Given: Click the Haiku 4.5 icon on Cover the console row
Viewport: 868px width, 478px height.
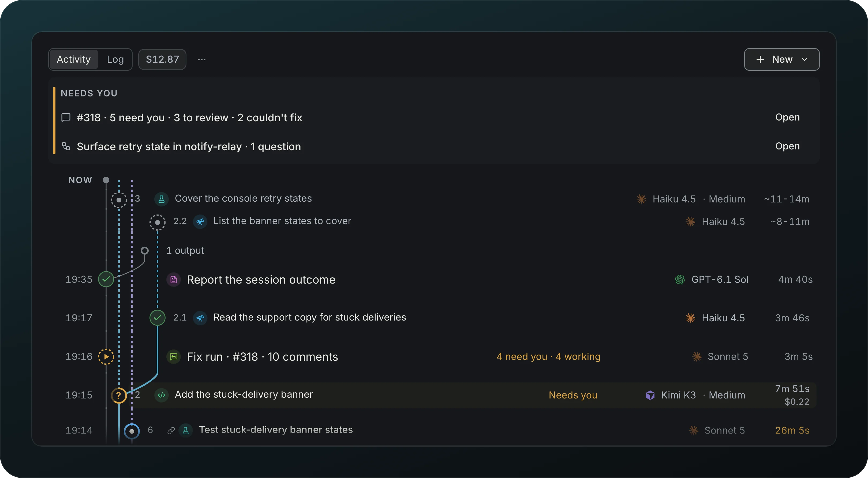Looking at the screenshot, I should (641, 199).
